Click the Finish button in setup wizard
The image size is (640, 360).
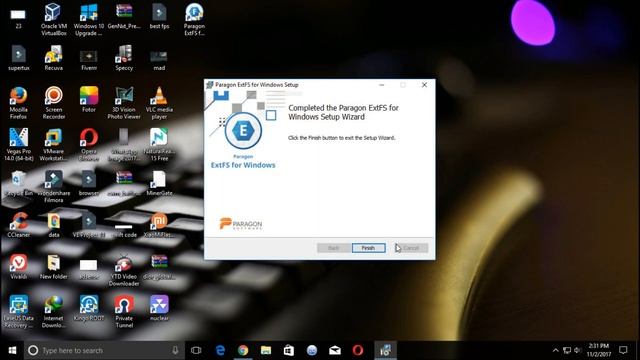369,248
